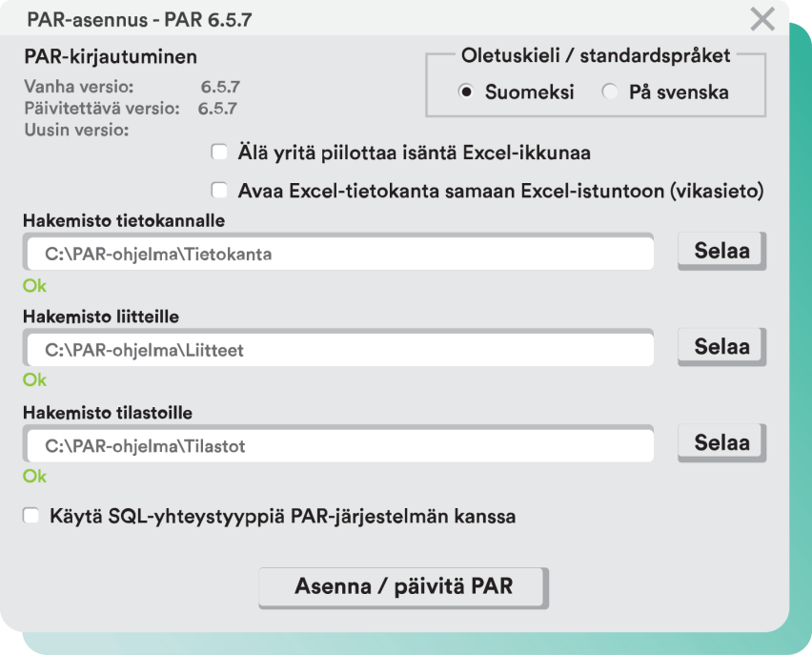Viewport: 812px width, 655px height.
Task: Open Selaa for the Tilastot folder
Action: pyautogui.click(x=721, y=441)
